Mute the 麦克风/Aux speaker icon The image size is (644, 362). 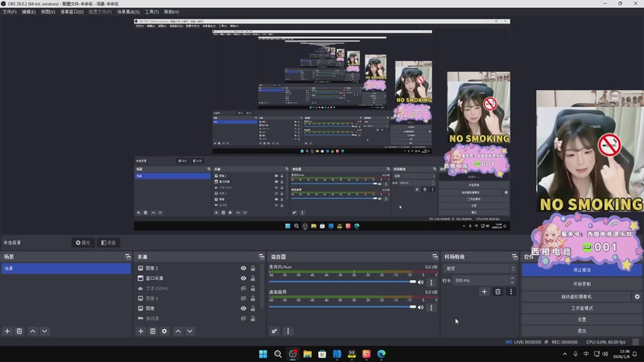point(420,282)
